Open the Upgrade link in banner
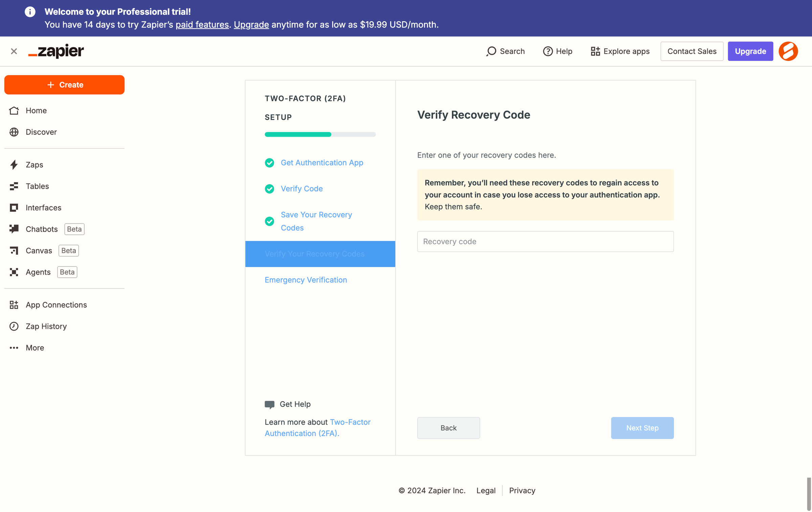The width and height of the screenshot is (812, 512). 251,25
